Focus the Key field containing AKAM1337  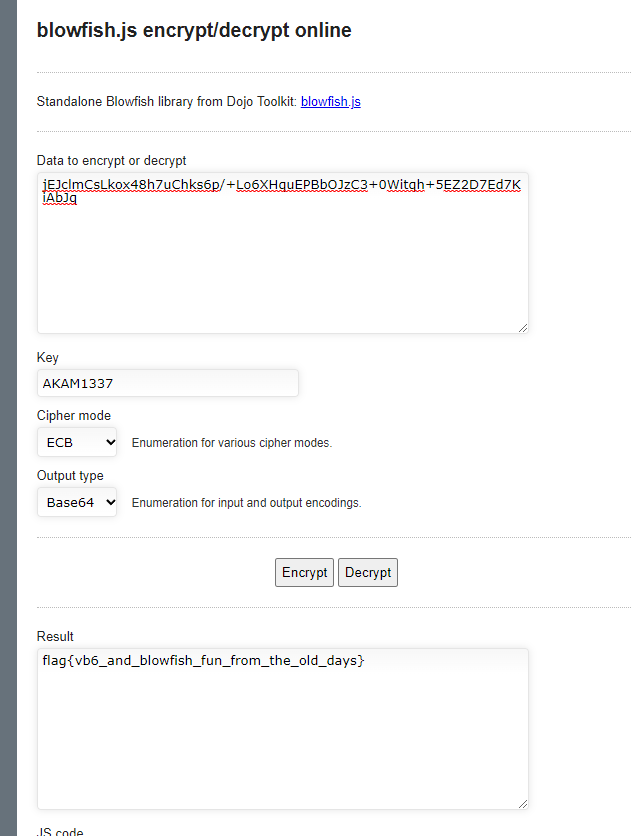167,383
